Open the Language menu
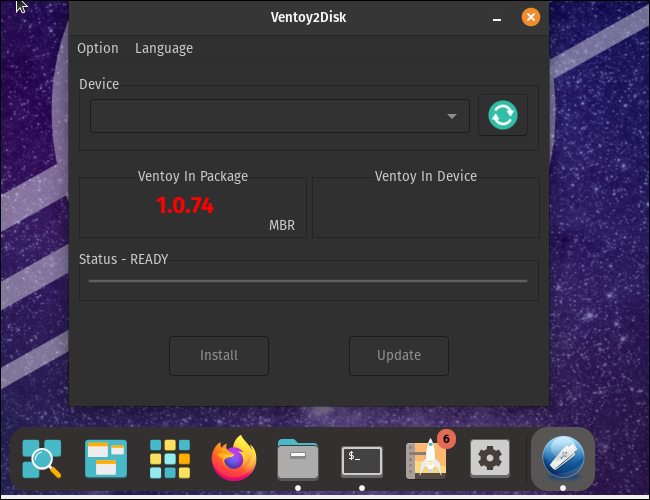This screenshot has height=500, width=650. tap(164, 48)
